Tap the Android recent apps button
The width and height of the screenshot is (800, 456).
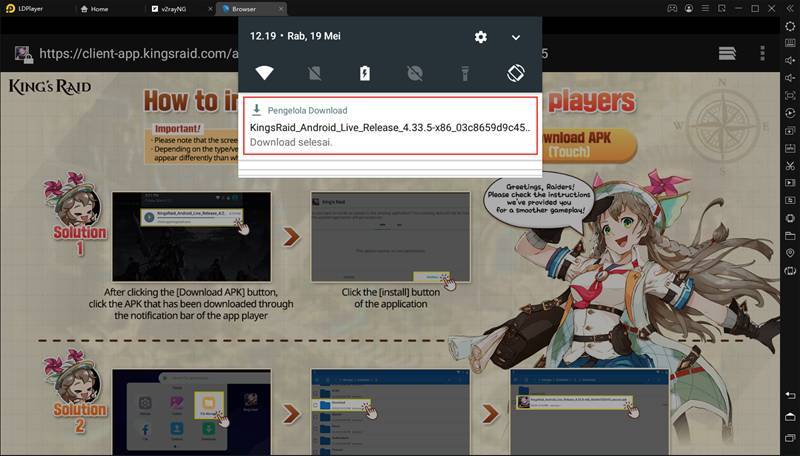coord(790,438)
